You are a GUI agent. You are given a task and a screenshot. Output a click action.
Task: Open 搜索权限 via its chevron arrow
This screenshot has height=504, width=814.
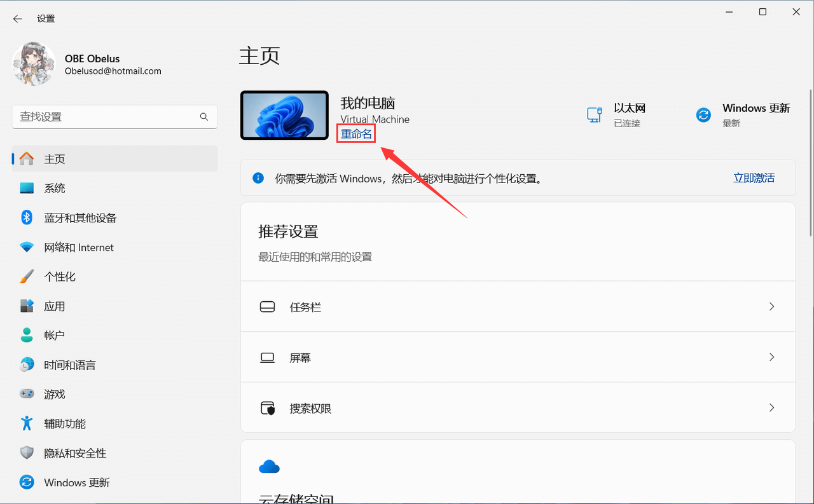click(771, 408)
